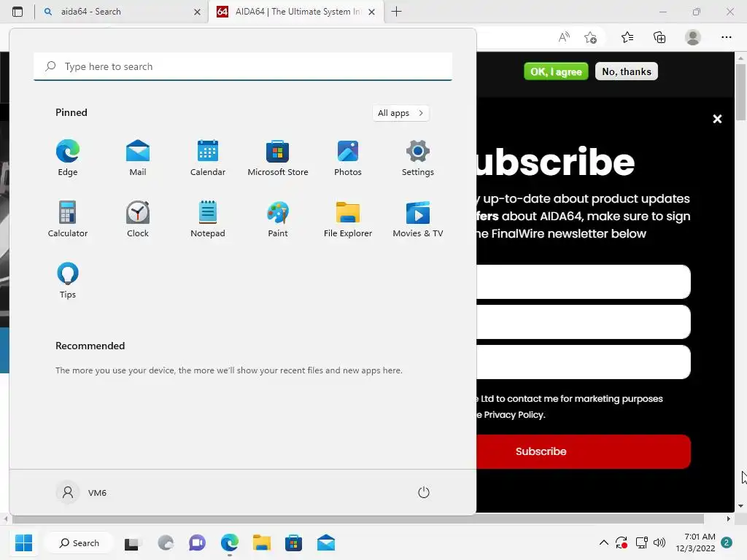The width and height of the screenshot is (747, 560).
Task: Open pinned Microsoft Store app
Action: point(278,158)
